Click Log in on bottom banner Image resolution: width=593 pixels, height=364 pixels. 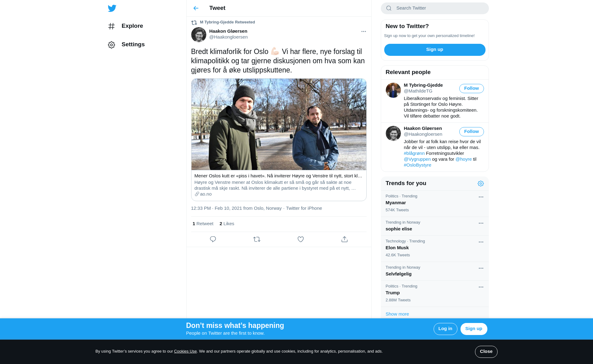[x=445, y=329]
